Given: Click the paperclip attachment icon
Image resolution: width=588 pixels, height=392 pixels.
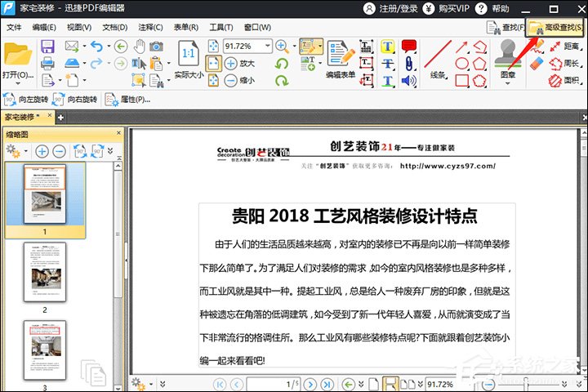Looking at the screenshot, I should click(409, 64).
